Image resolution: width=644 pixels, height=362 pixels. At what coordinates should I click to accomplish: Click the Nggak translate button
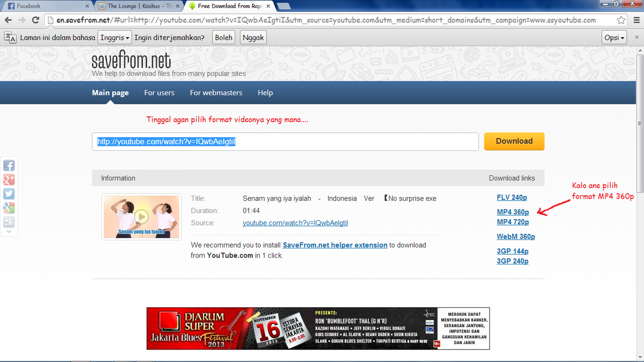click(253, 37)
